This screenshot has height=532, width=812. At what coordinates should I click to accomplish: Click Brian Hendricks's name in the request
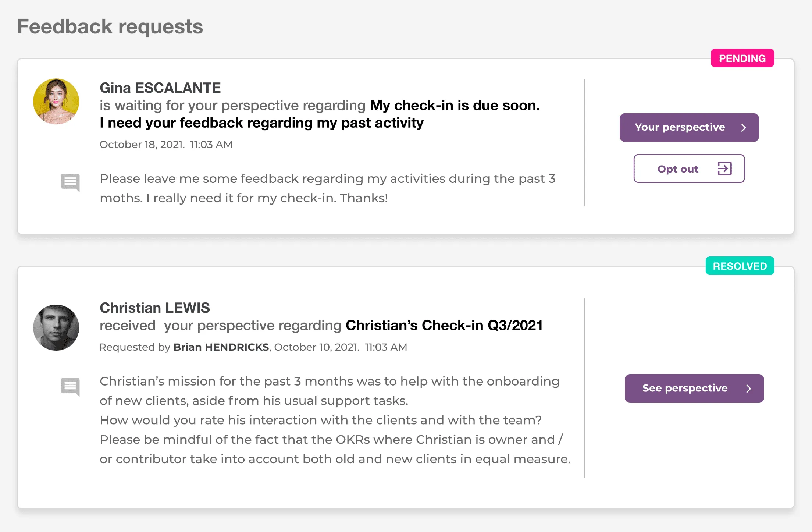click(x=221, y=347)
